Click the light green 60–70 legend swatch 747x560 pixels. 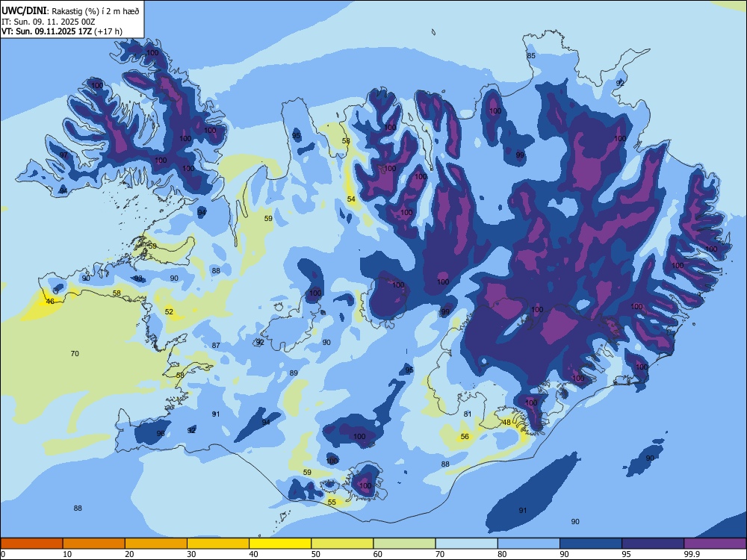(404, 544)
